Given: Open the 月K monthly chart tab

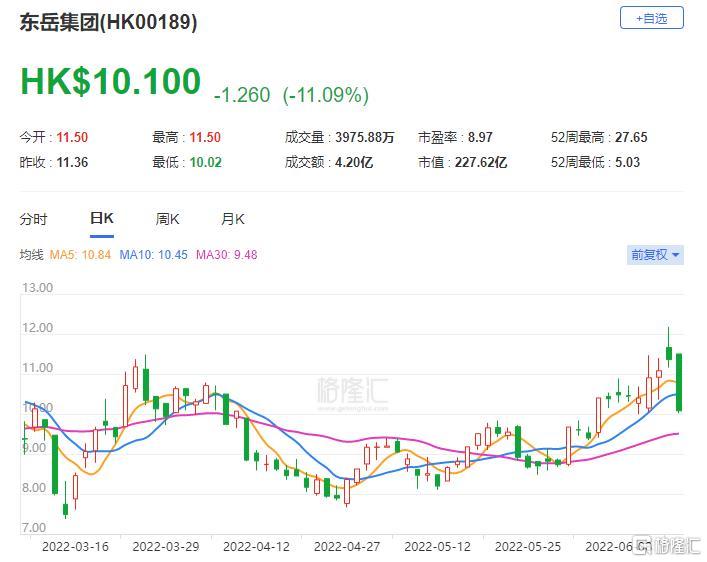Looking at the screenshot, I should coord(233,219).
